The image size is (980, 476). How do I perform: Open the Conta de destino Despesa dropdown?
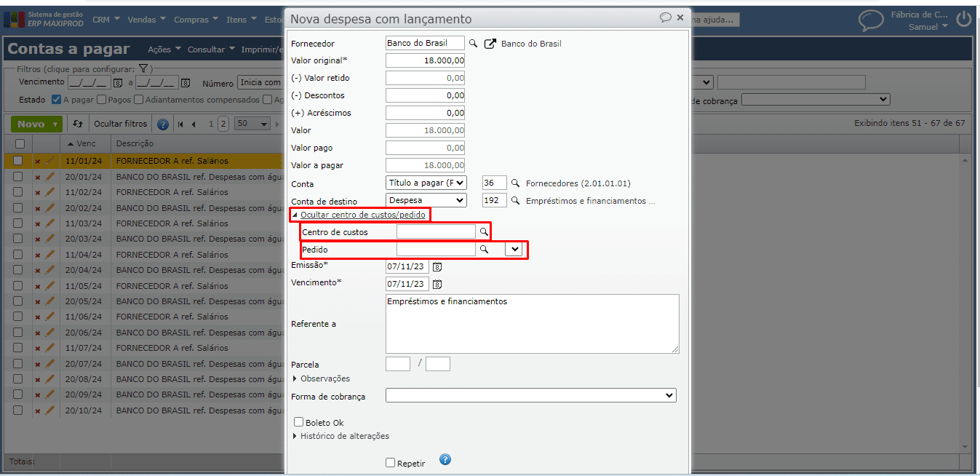(426, 200)
